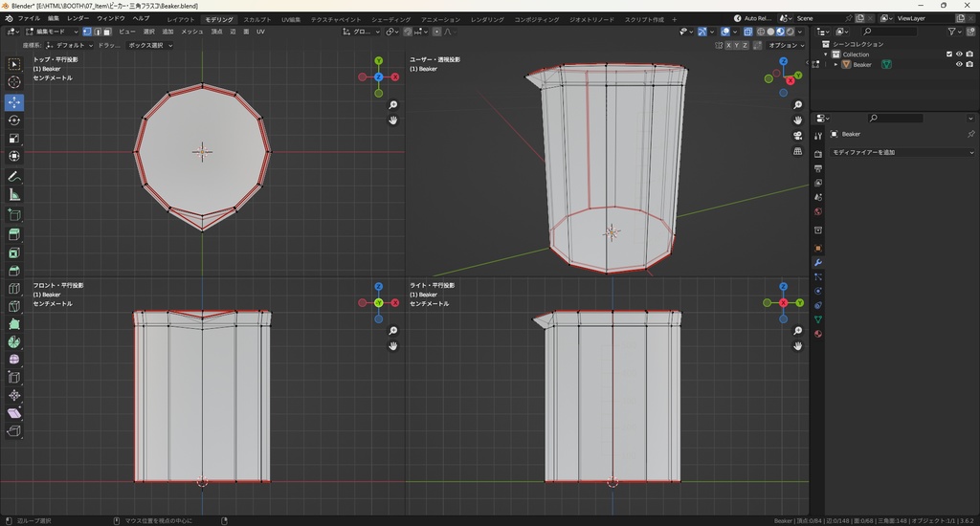The image size is (980, 526).
Task: Switch to the スカルプト workspace tab
Action: (x=256, y=19)
